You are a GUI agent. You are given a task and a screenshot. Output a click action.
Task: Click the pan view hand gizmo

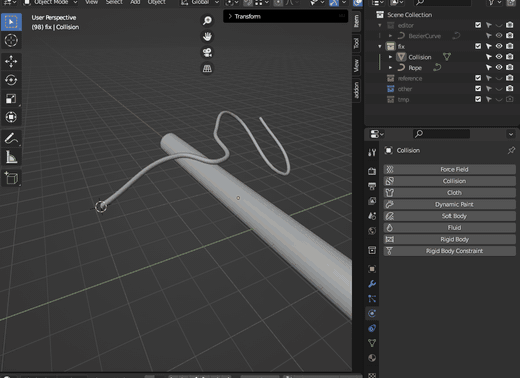(207, 36)
